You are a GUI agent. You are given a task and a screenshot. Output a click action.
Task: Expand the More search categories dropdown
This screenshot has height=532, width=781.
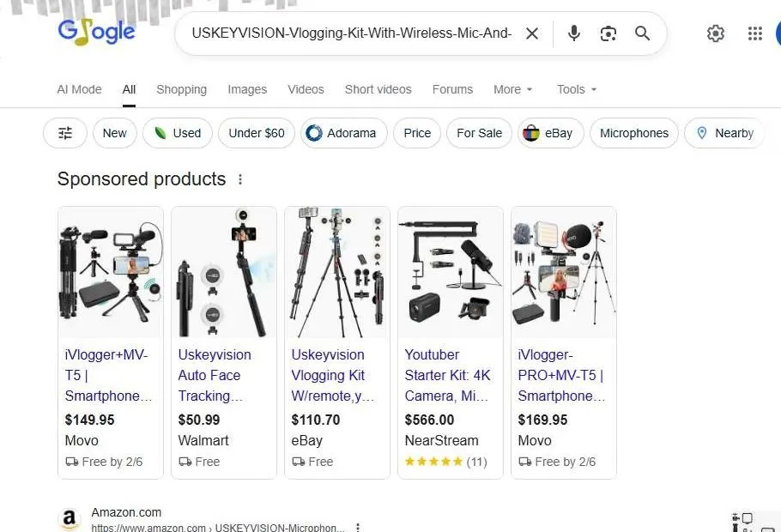click(x=512, y=89)
